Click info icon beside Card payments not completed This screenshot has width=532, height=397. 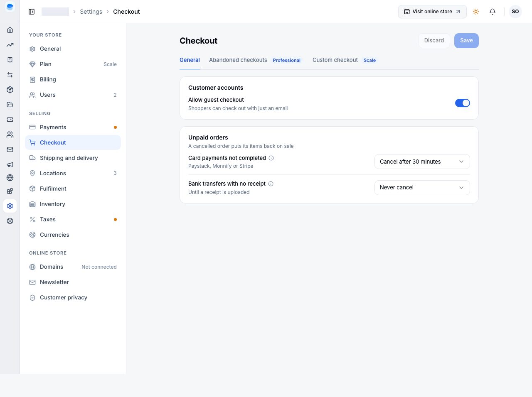pyautogui.click(x=271, y=158)
